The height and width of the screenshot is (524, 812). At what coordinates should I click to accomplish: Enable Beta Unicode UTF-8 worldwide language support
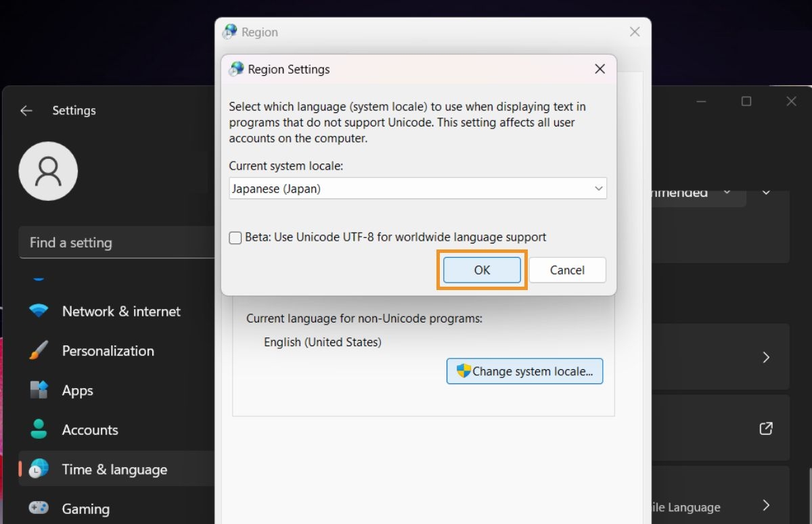(x=235, y=237)
